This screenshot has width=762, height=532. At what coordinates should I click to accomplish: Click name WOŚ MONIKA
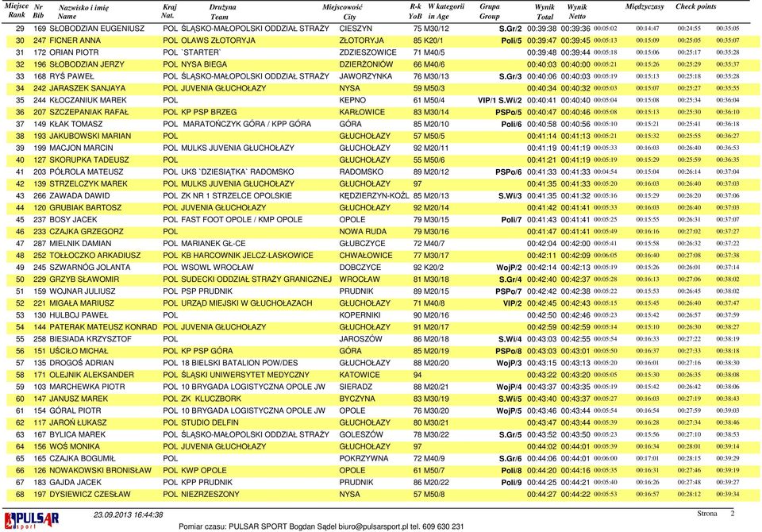coord(75,446)
